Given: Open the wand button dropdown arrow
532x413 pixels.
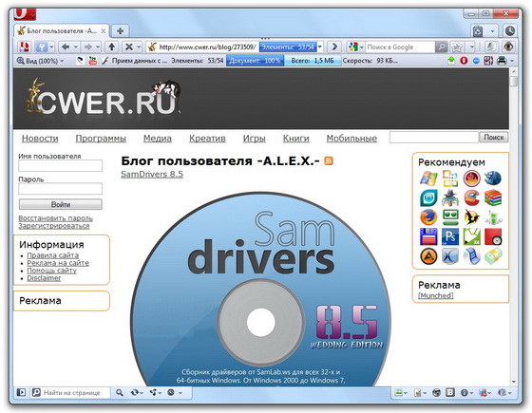Looking at the screenshot, I should [x=51, y=47].
